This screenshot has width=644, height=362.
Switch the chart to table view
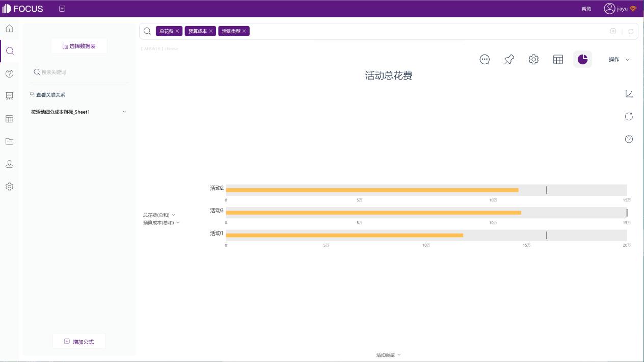[557, 59]
